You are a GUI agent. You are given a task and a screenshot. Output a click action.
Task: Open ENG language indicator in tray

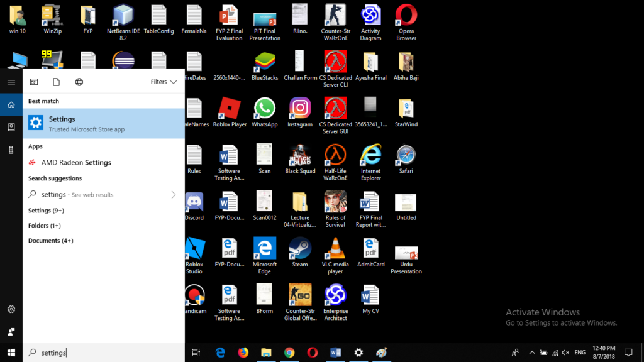(580, 353)
